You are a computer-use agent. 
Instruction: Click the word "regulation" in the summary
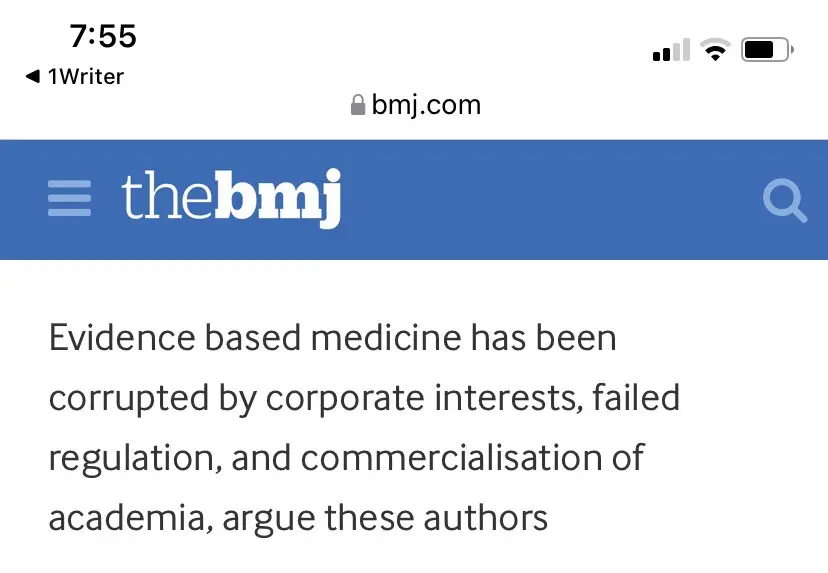(134, 458)
